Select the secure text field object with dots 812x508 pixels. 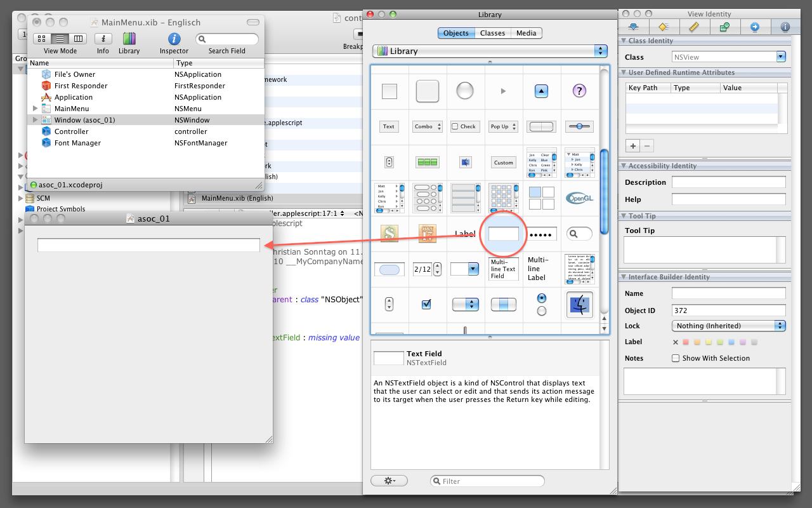542,234
